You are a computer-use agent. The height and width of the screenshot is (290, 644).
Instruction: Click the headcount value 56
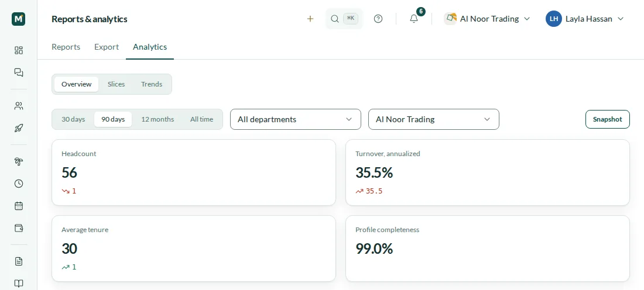pyautogui.click(x=70, y=172)
